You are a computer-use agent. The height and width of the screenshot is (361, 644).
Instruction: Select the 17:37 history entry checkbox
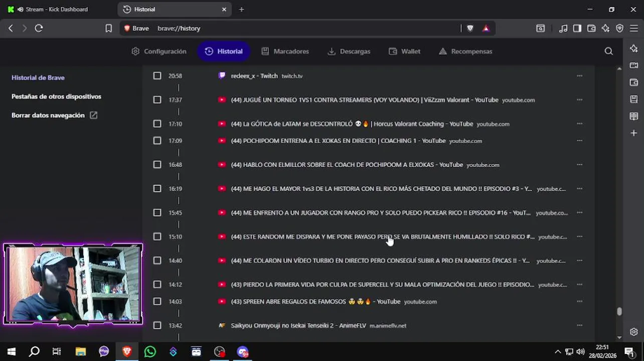157,100
